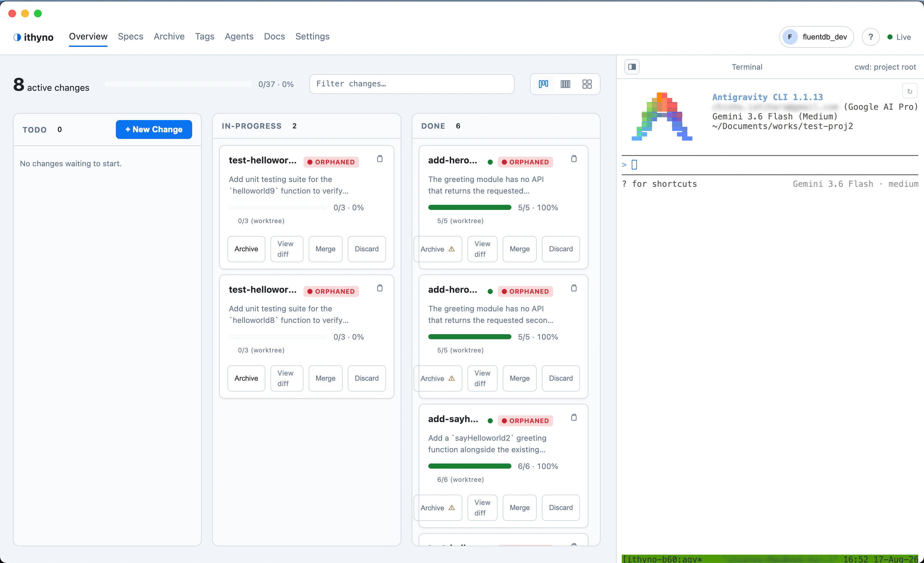Discard the second add-hero card
This screenshot has height=563, width=924.
[560, 378]
